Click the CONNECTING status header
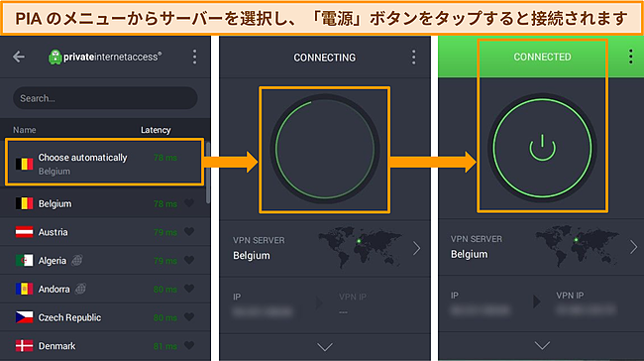 (x=324, y=58)
